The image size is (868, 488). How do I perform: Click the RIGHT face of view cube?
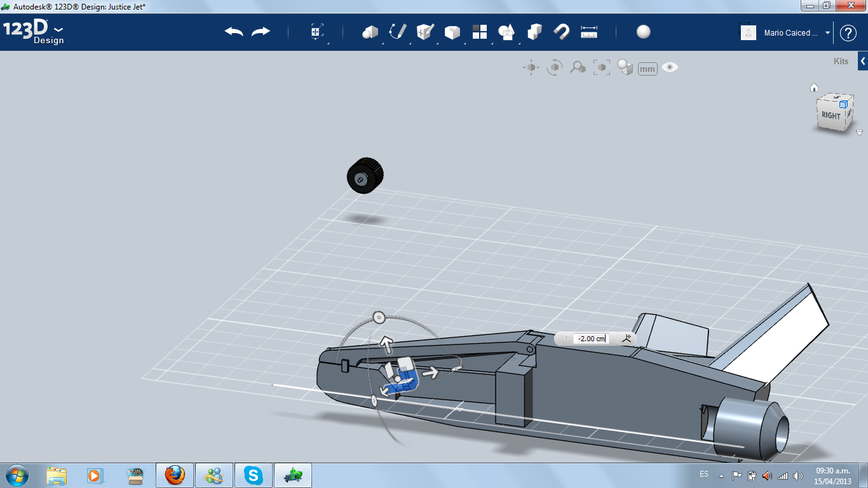(x=831, y=115)
